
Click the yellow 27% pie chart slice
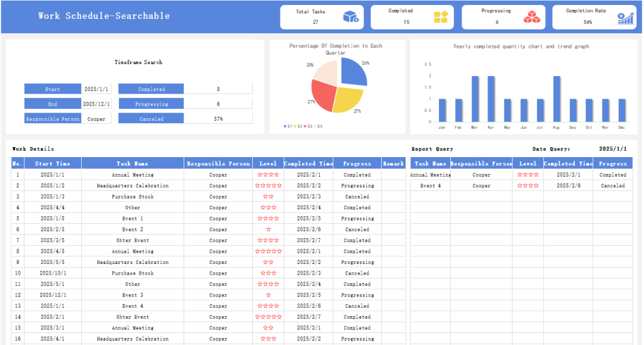tap(346, 99)
